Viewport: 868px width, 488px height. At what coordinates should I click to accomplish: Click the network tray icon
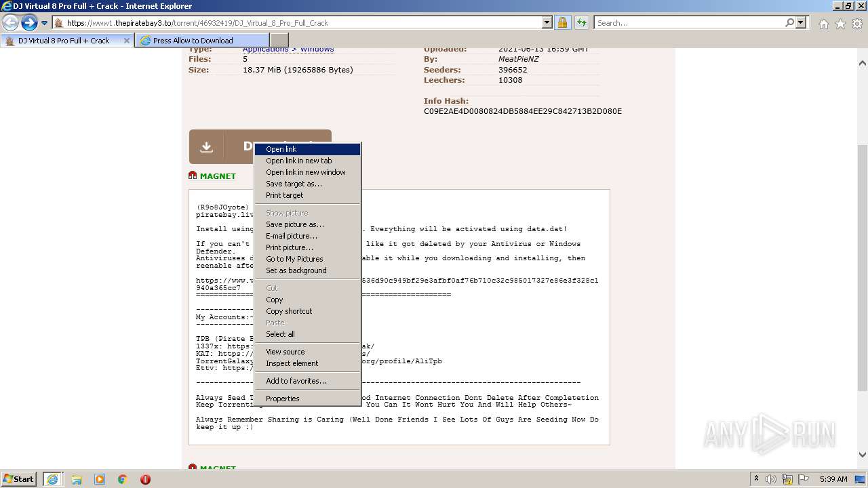pos(787,479)
